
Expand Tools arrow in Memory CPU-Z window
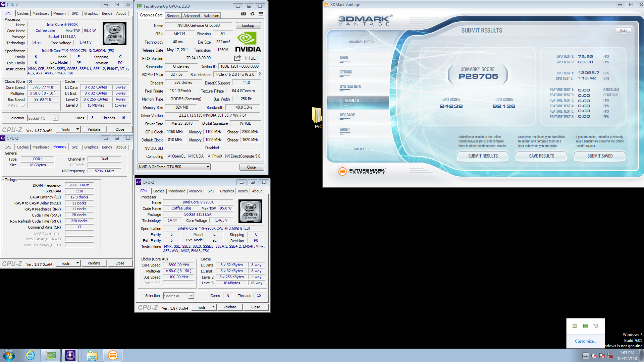(x=77, y=263)
